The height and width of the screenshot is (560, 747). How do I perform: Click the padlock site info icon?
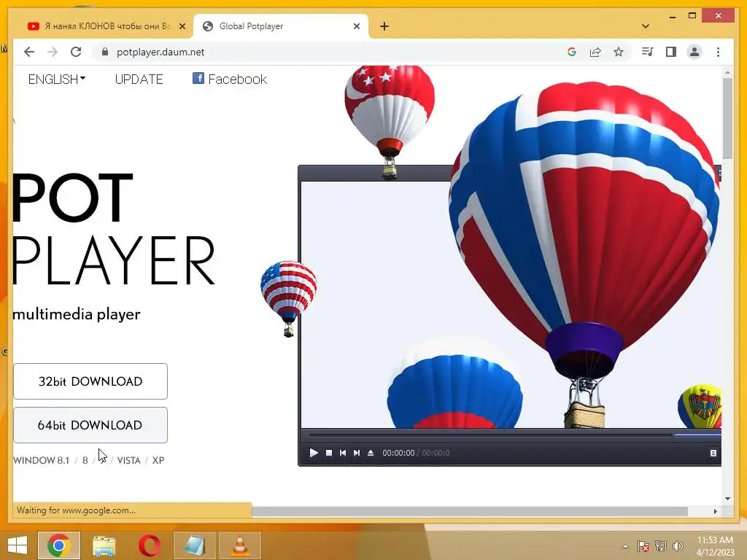point(105,52)
